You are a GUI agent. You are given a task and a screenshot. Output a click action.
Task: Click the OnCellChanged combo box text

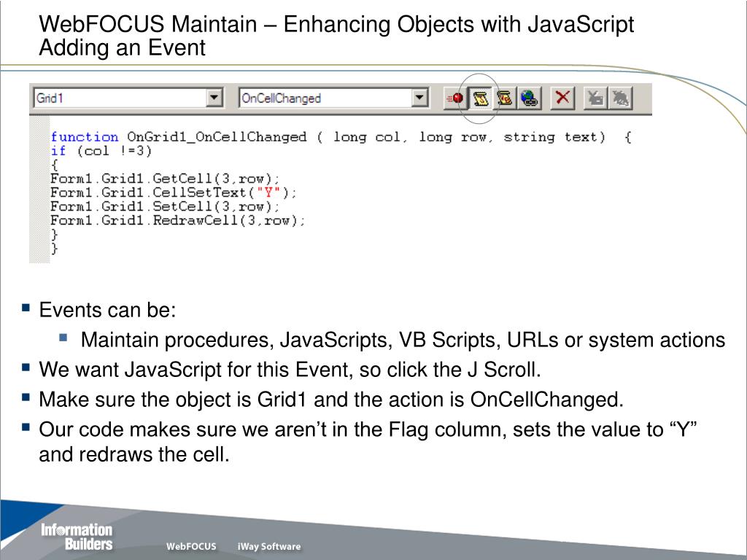point(282,98)
